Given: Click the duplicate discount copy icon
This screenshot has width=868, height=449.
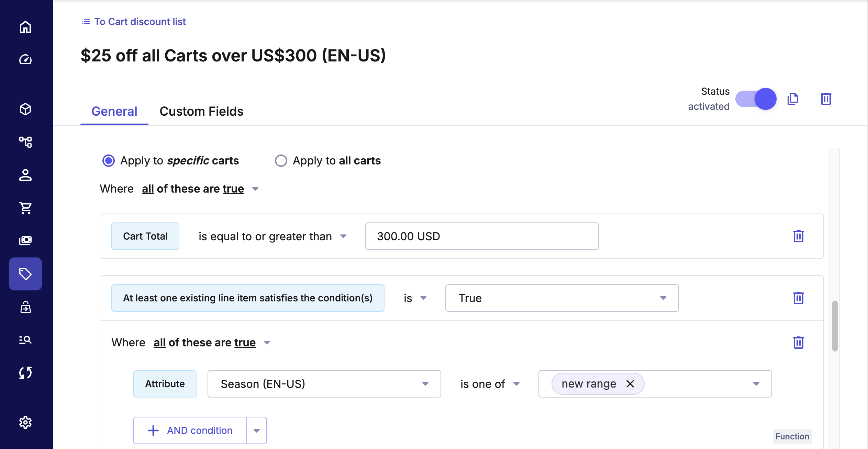Looking at the screenshot, I should [793, 99].
